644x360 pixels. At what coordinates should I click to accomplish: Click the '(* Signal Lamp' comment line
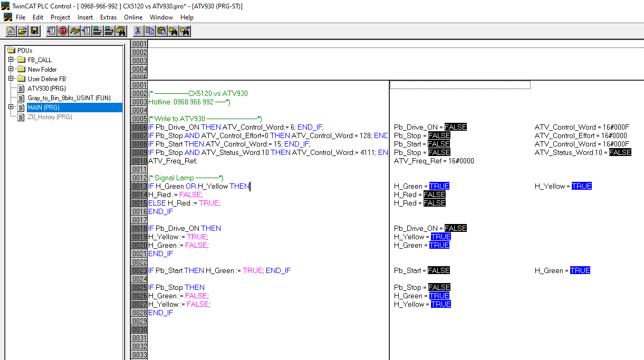[x=186, y=178]
